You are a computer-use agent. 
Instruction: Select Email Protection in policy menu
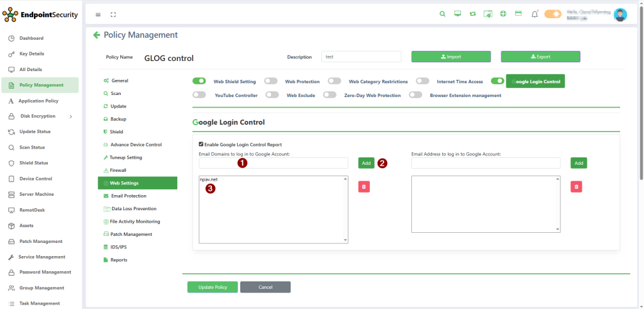128,196
